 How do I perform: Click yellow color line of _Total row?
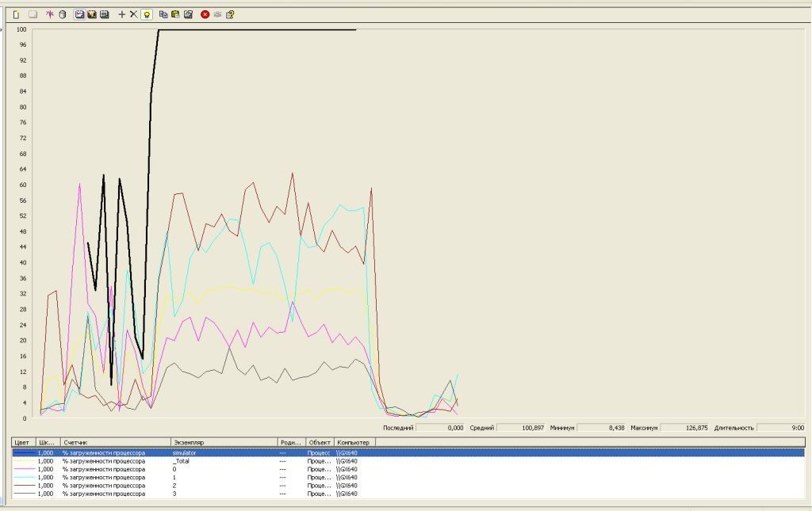pos(24,461)
